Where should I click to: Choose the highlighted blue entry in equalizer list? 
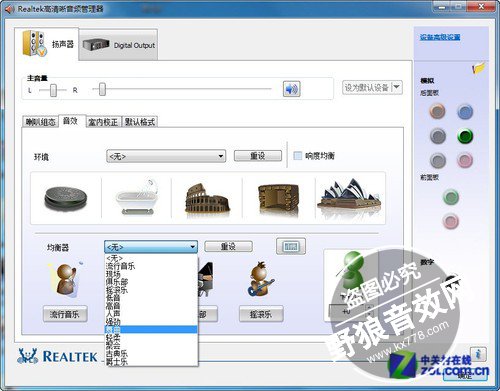point(151,330)
